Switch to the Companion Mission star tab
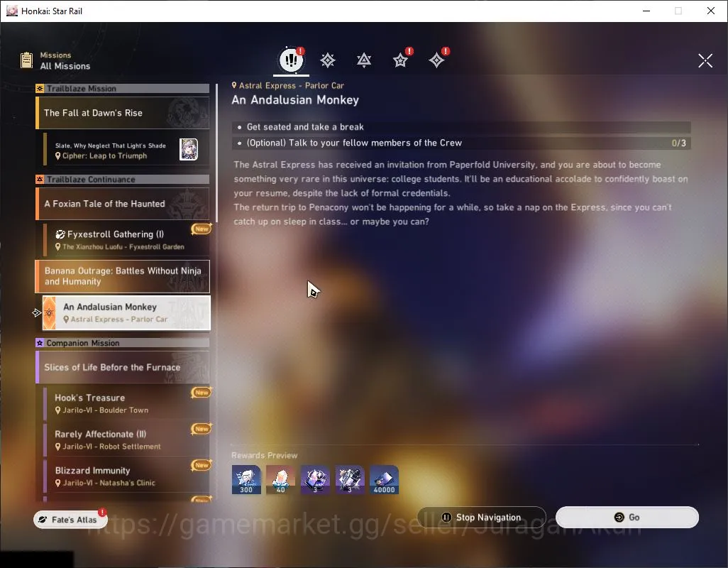Image resolution: width=728 pixels, height=568 pixels. [x=400, y=60]
